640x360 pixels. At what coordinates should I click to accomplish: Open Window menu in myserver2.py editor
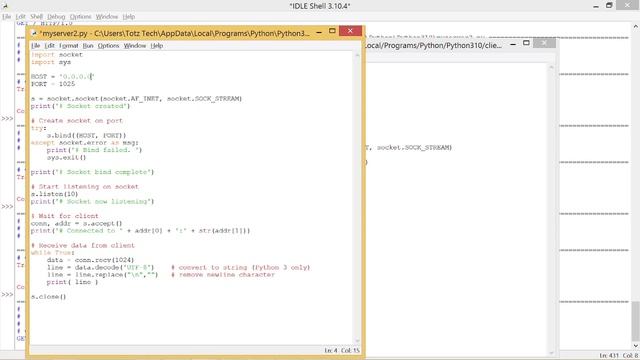pyautogui.click(x=135, y=46)
